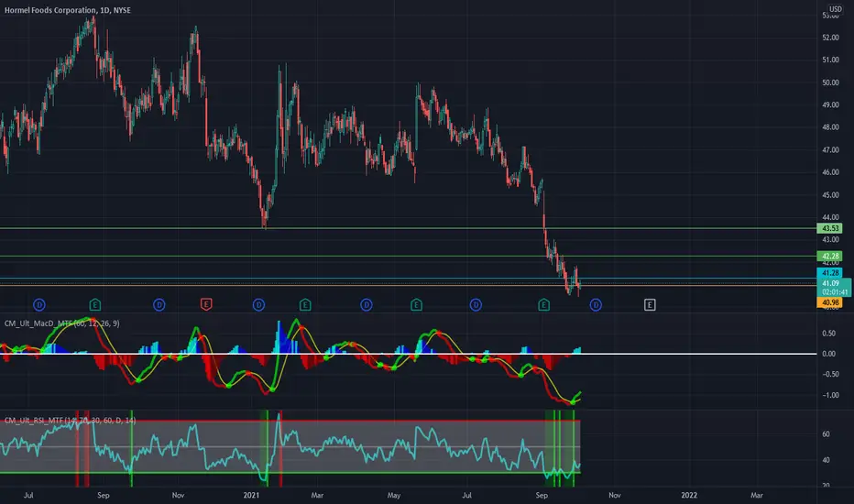
Task: Click the May label on time axis
Action: click(394, 495)
